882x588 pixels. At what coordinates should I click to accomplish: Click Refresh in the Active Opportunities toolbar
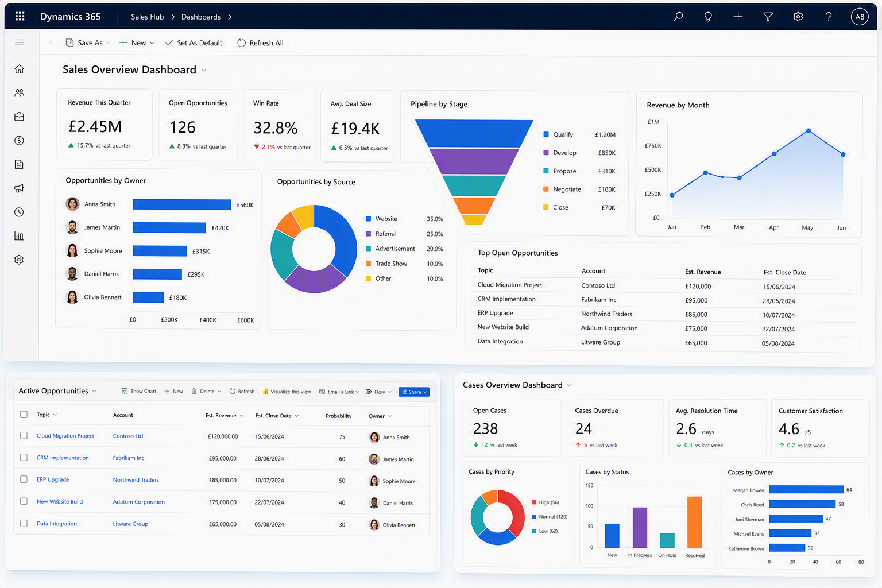pyautogui.click(x=242, y=391)
